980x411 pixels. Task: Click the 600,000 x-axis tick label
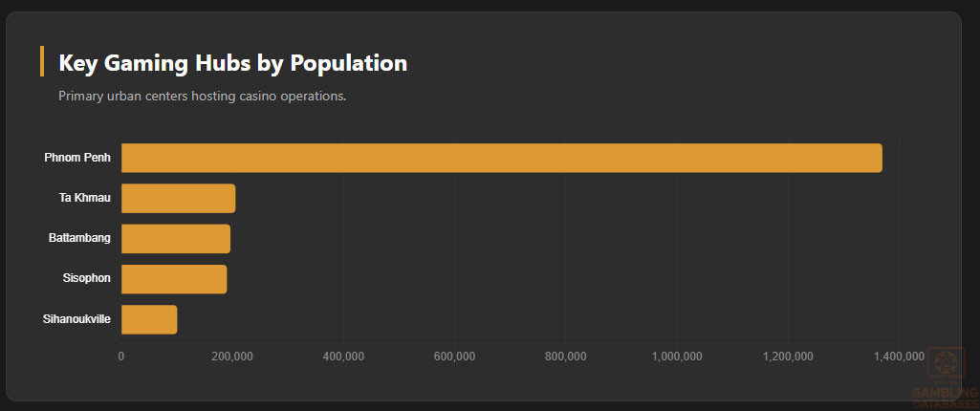pos(454,357)
